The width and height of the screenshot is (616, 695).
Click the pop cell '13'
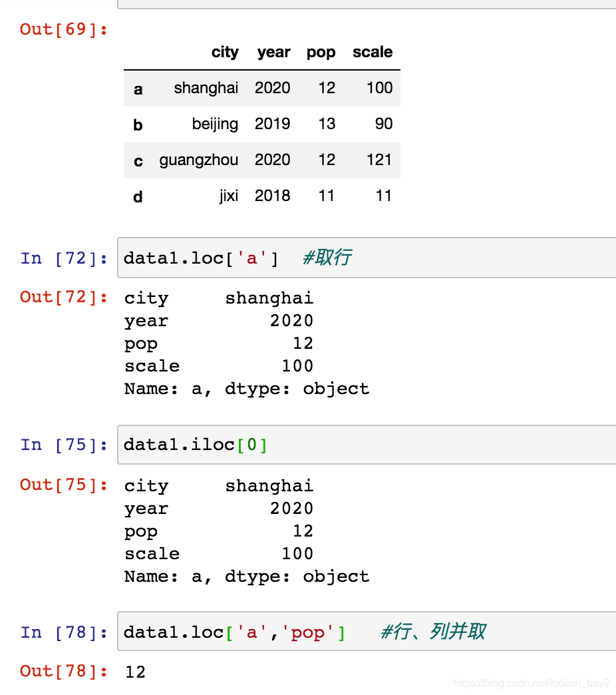(x=327, y=124)
